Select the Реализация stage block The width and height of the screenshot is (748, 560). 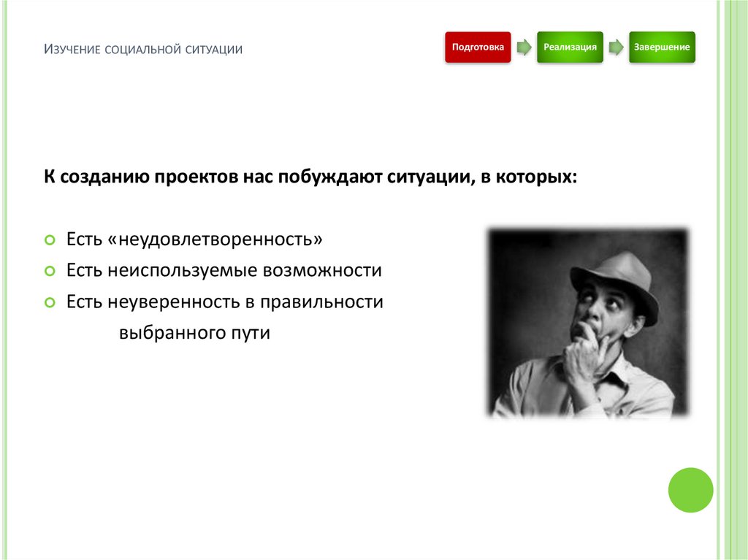click(570, 46)
